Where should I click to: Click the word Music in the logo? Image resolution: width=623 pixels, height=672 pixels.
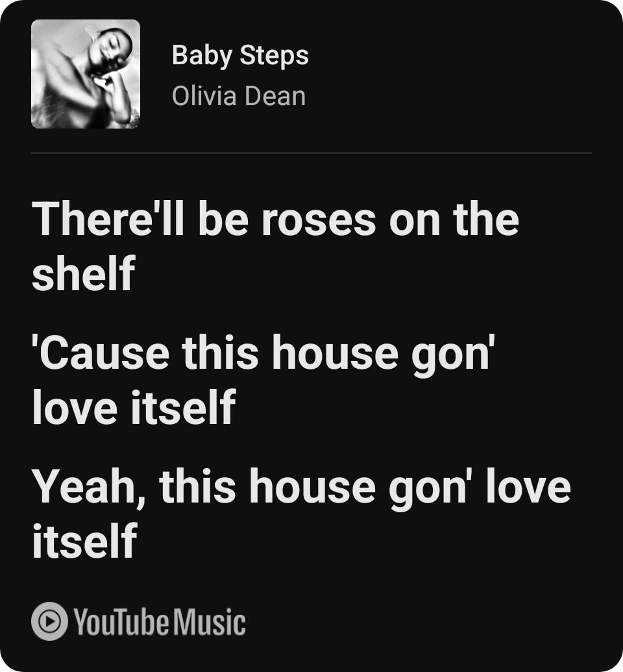click(209, 622)
